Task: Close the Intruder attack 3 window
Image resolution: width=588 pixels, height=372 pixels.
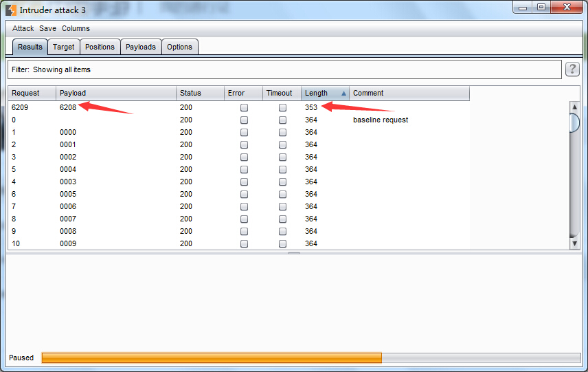Action: click(567, 7)
